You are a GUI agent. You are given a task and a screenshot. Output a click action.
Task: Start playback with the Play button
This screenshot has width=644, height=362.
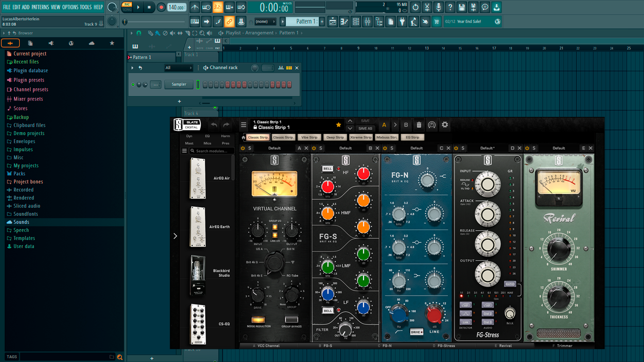pos(138,7)
